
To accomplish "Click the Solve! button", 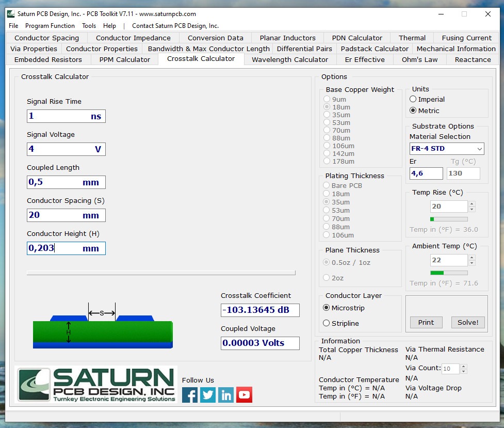I will coord(468,322).
